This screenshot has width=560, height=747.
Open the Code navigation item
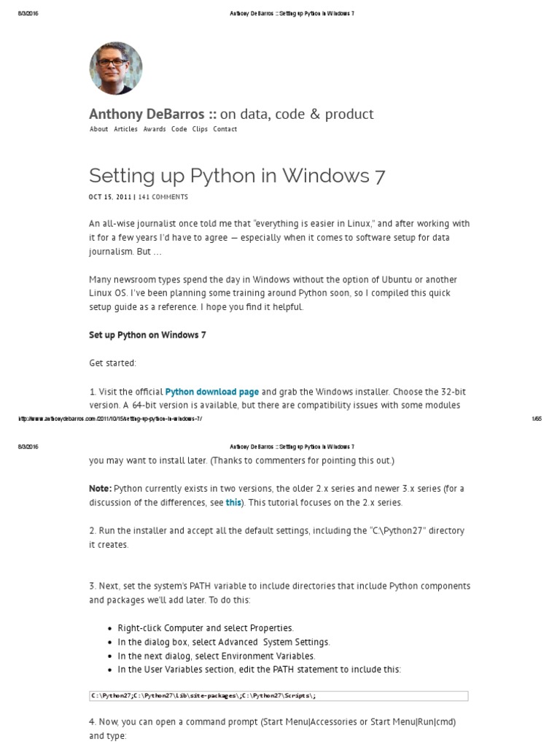point(179,129)
